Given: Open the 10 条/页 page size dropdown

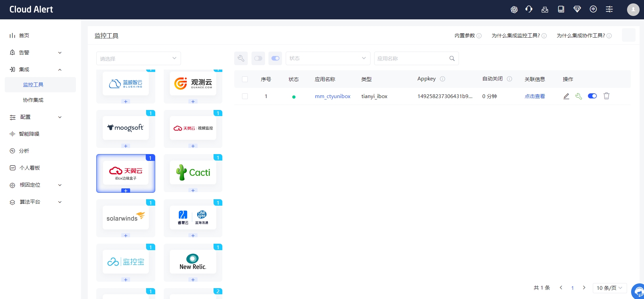Looking at the screenshot, I should point(609,288).
